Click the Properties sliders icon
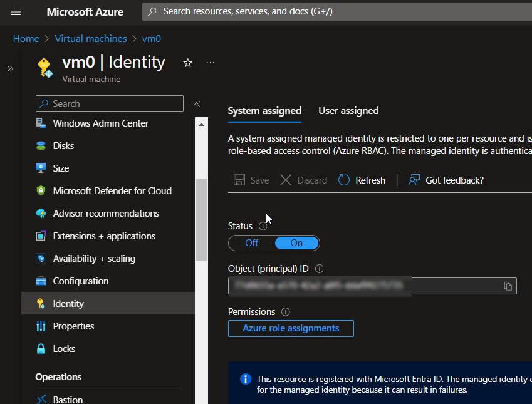 (41, 326)
